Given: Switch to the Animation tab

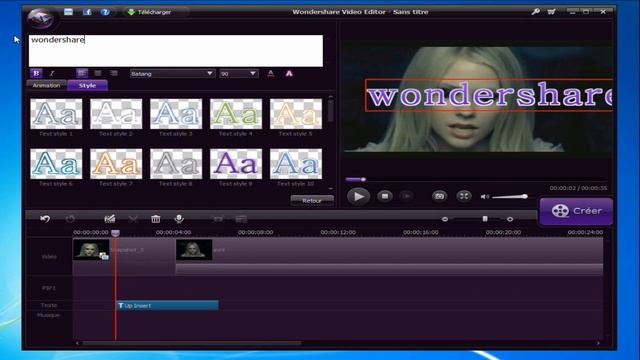Looking at the screenshot, I should coord(46,85).
